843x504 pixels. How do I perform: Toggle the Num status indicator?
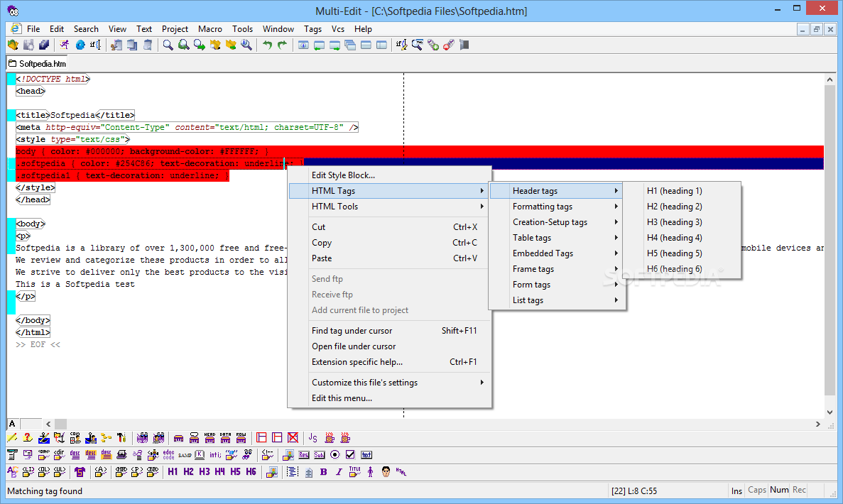click(x=779, y=490)
